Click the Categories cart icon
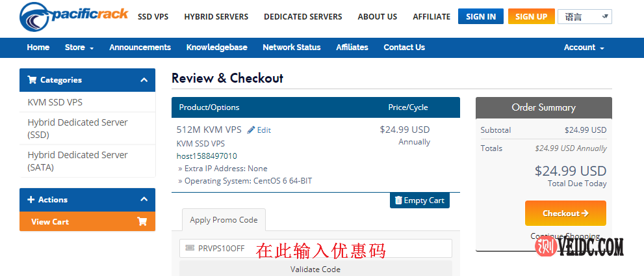644x276 pixels. (32, 80)
